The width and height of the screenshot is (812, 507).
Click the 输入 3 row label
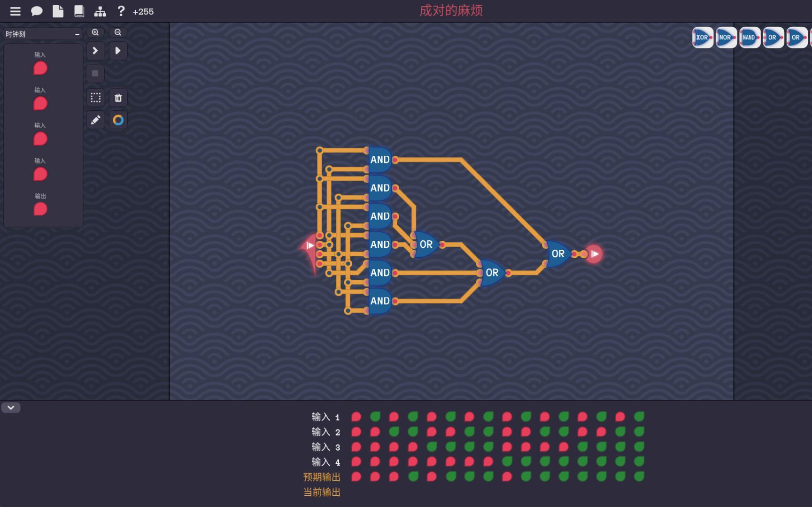tap(325, 447)
